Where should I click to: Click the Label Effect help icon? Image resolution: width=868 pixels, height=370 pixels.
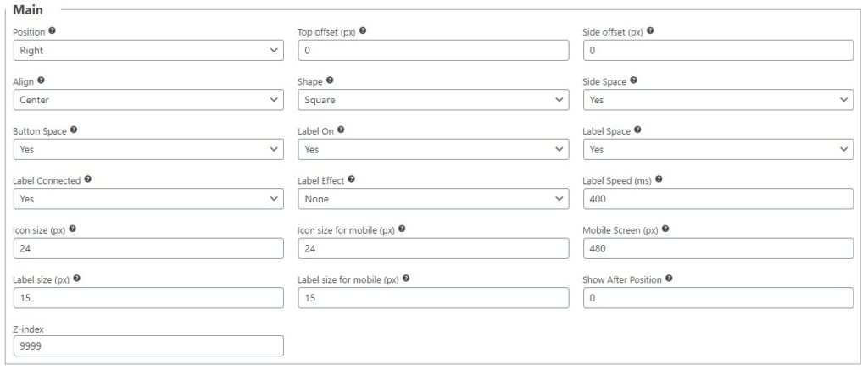click(351, 179)
